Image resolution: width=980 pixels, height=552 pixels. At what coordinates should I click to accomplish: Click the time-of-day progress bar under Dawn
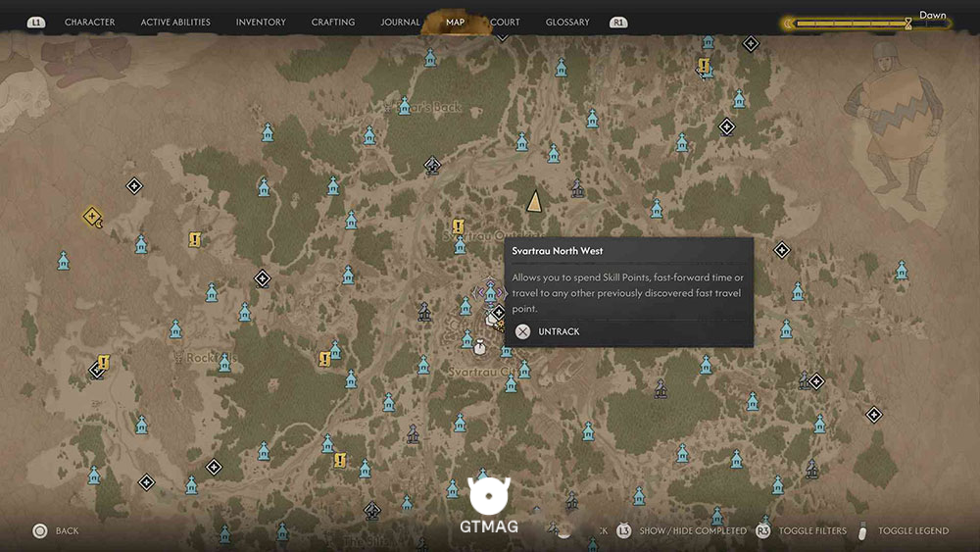(x=867, y=24)
